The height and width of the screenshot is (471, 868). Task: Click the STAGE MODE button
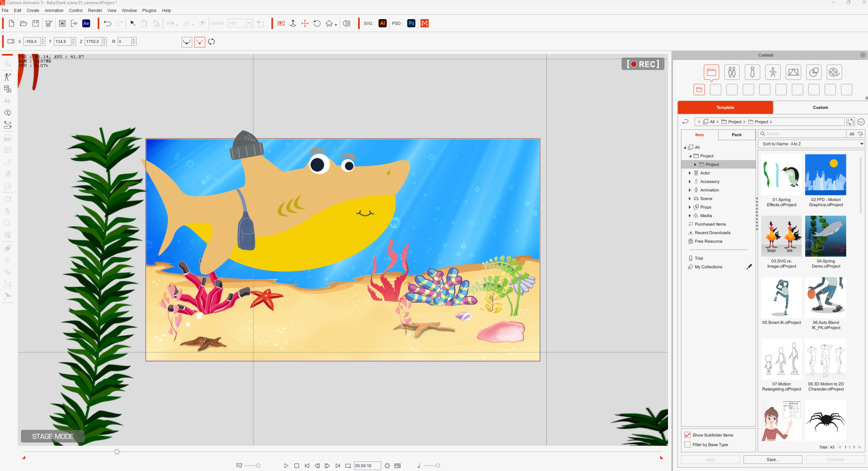[x=53, y=436]
